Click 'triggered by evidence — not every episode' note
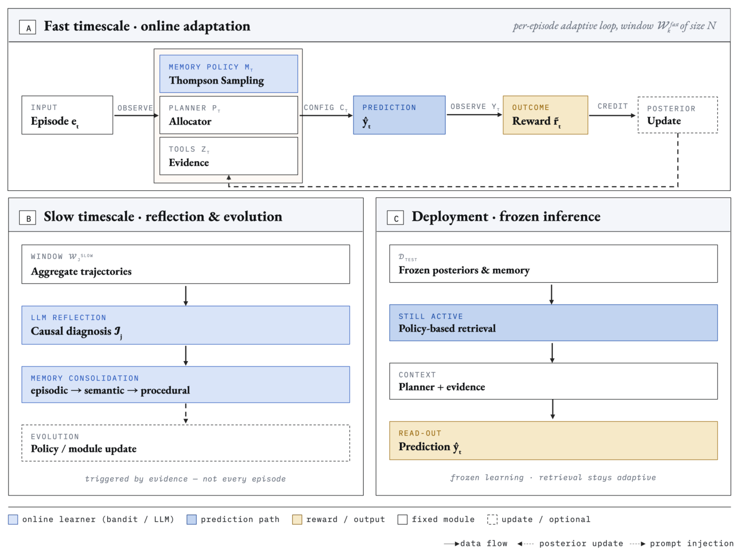Image resolution: width=747 pixels, height=560 pixels. [x=186, y=479]
